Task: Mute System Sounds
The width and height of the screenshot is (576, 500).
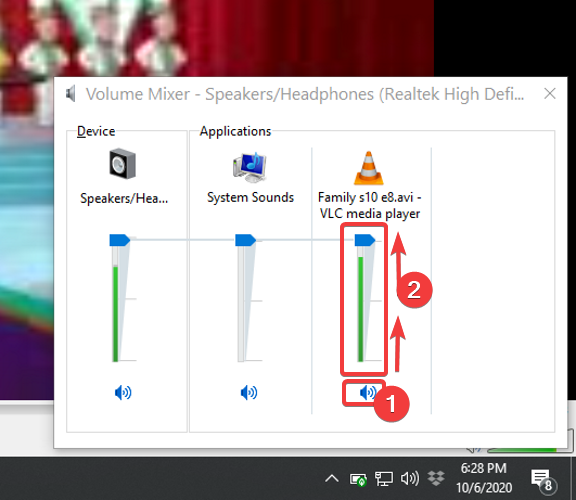Action: 249,393
